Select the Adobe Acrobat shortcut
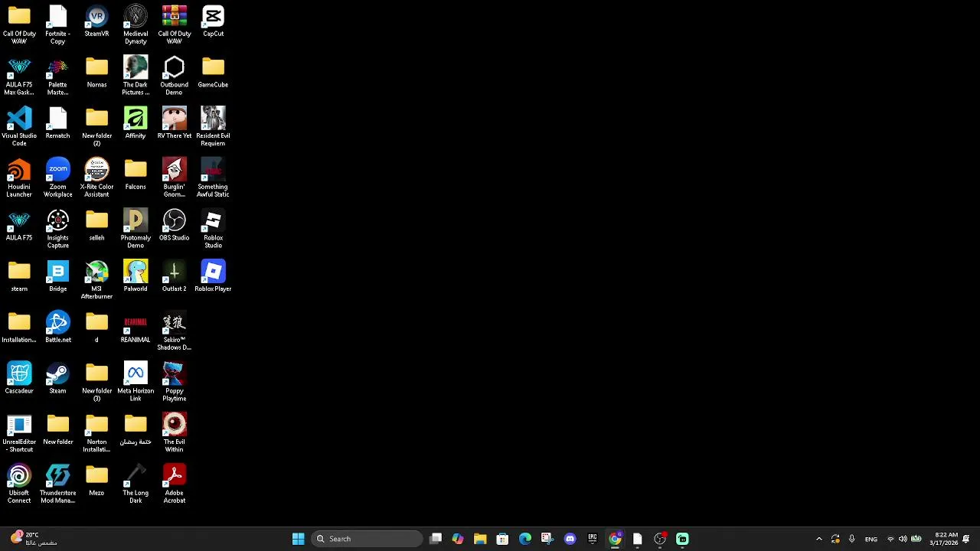Image resolution: width=980 pixels, height=551 pixels. tap(174, 484)
